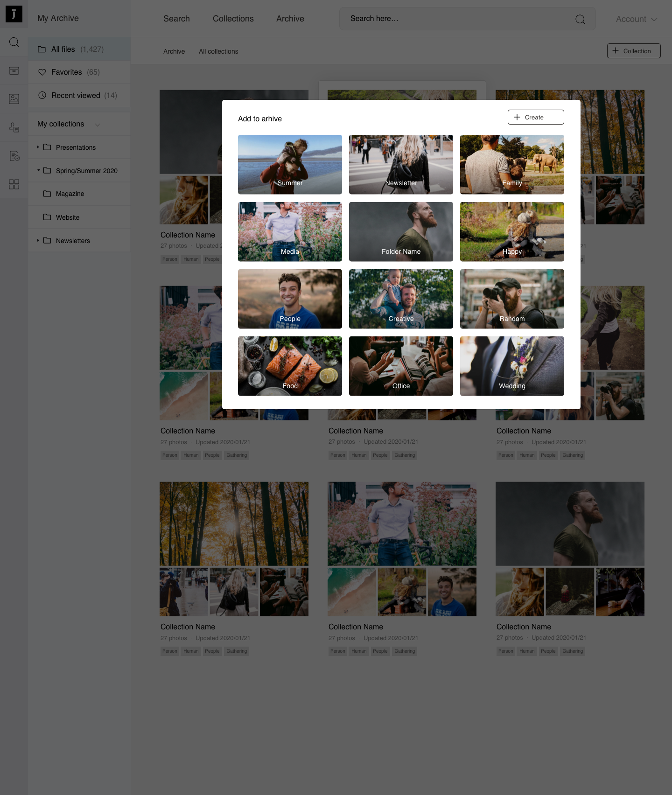Choose the Happy archive thumbnail
The width and height of the screenshot is (672, 795).
click(x=512, y=232)
